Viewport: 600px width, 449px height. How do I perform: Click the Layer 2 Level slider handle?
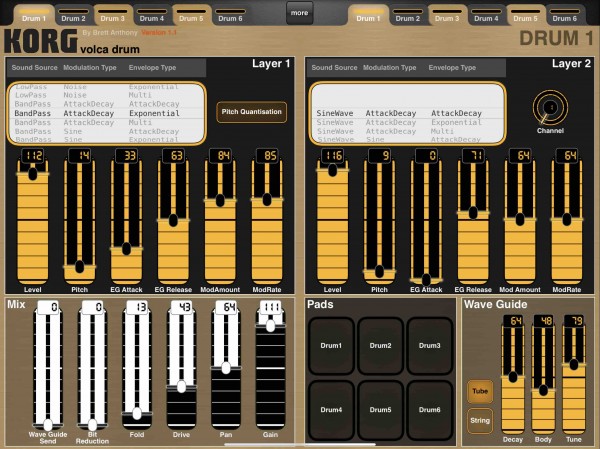point(333,170)
